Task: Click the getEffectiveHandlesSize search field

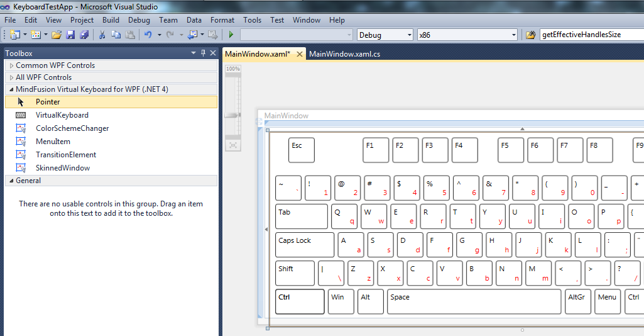Action: 591,35
